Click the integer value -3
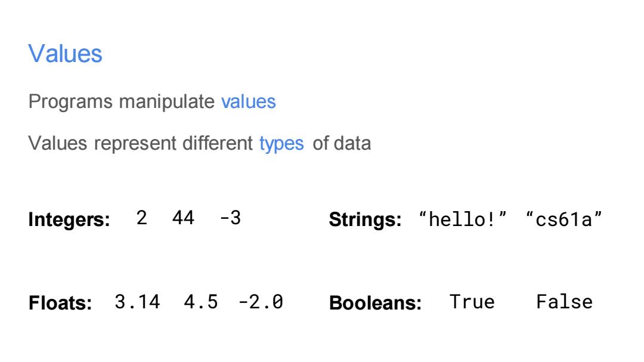Image resolution: width=644 pixels, height=362 pixels. (230, 218)
